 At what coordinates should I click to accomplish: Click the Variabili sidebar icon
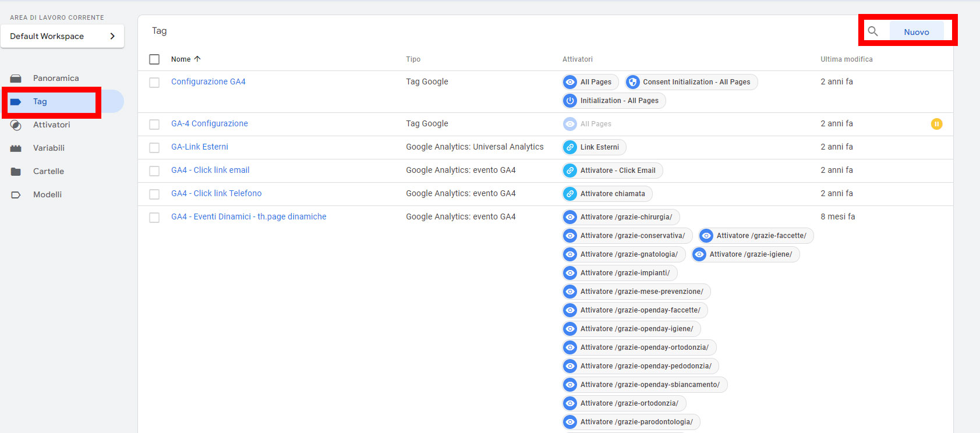(x=16, y=148)
